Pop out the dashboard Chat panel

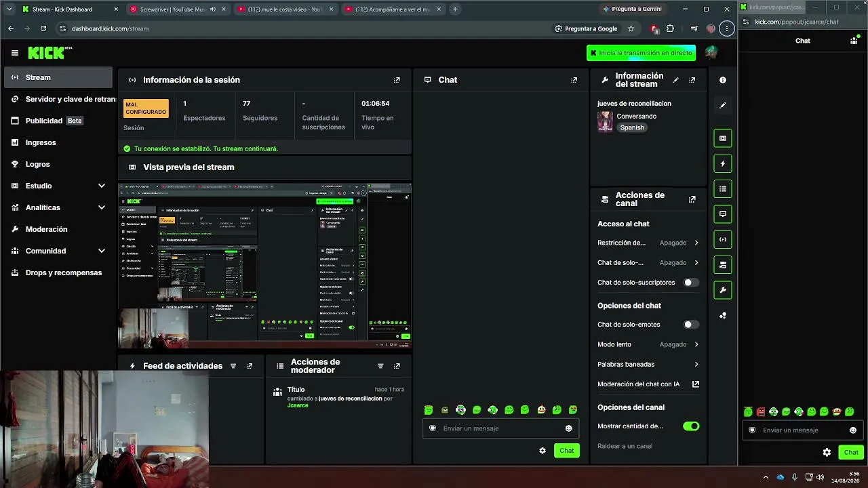point(574,80)
